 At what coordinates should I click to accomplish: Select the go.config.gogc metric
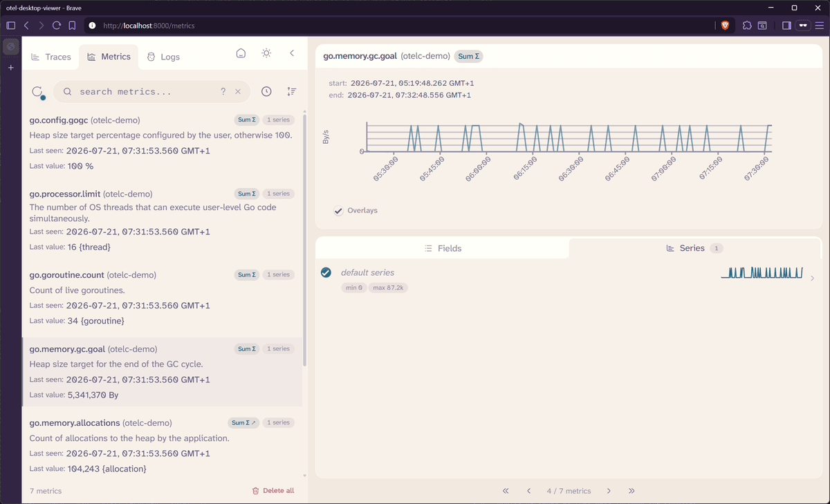click(162, 142)
